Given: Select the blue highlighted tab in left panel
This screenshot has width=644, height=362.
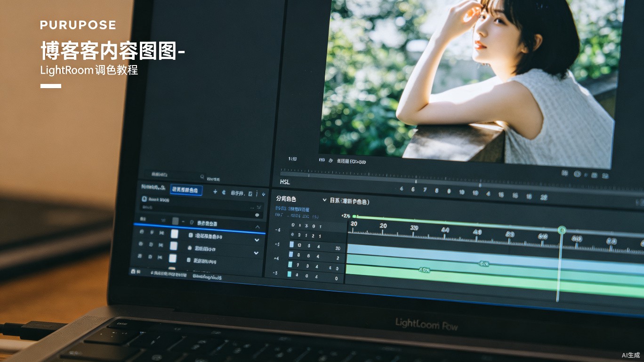Looking at the screenshot, I should [186, 190].
